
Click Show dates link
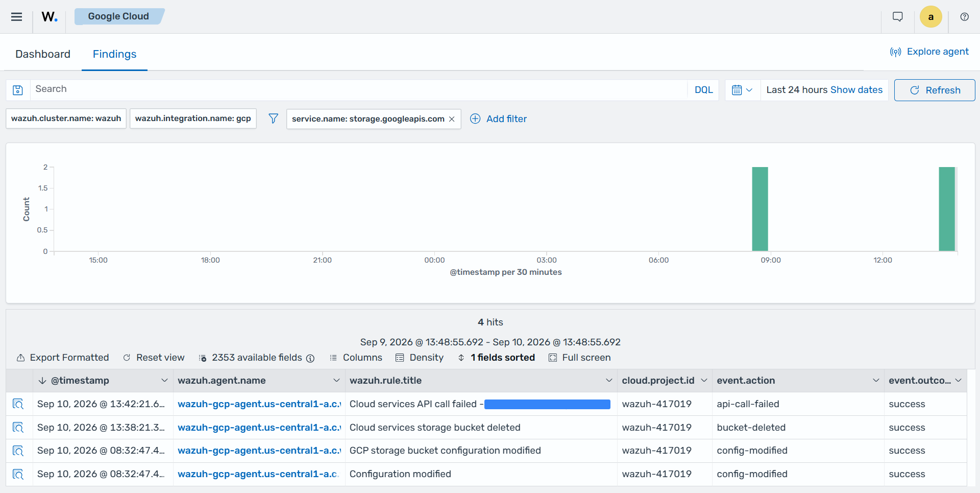(856, 90)
